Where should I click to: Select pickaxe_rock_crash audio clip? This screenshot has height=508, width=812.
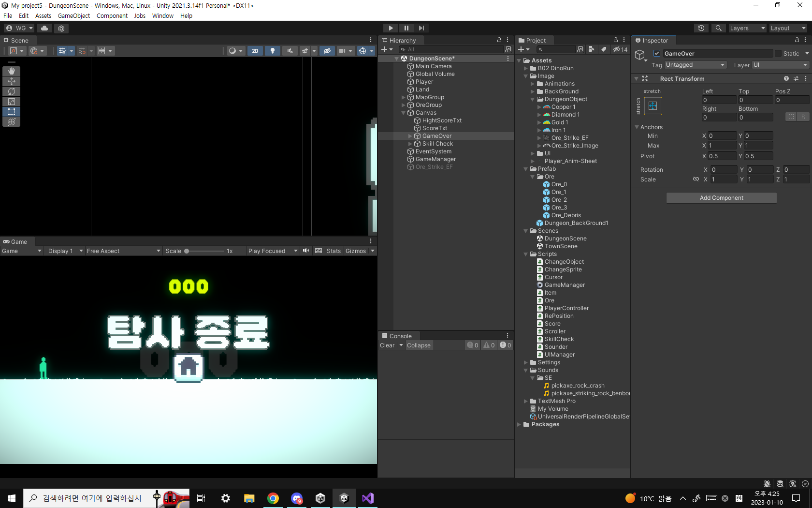(x=578, y=386)
